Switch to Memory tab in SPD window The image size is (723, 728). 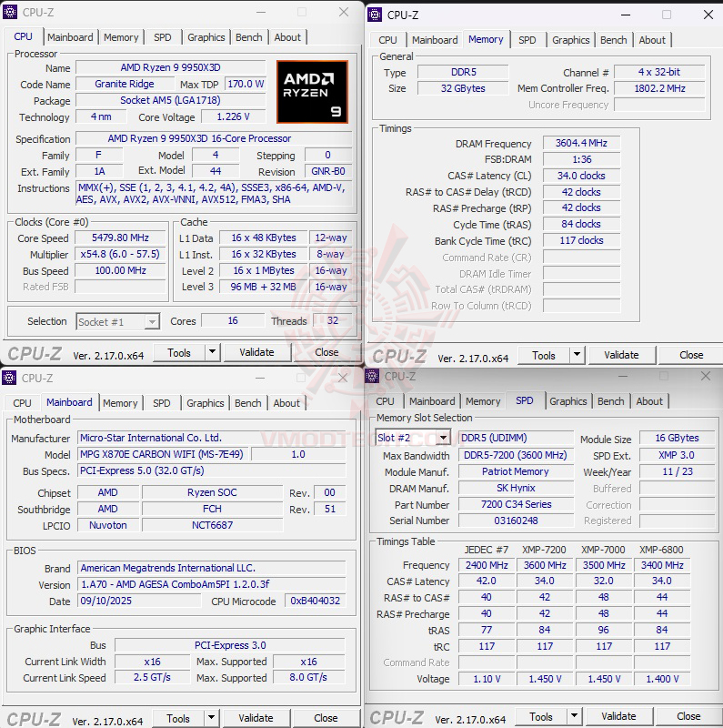[483, 401]
